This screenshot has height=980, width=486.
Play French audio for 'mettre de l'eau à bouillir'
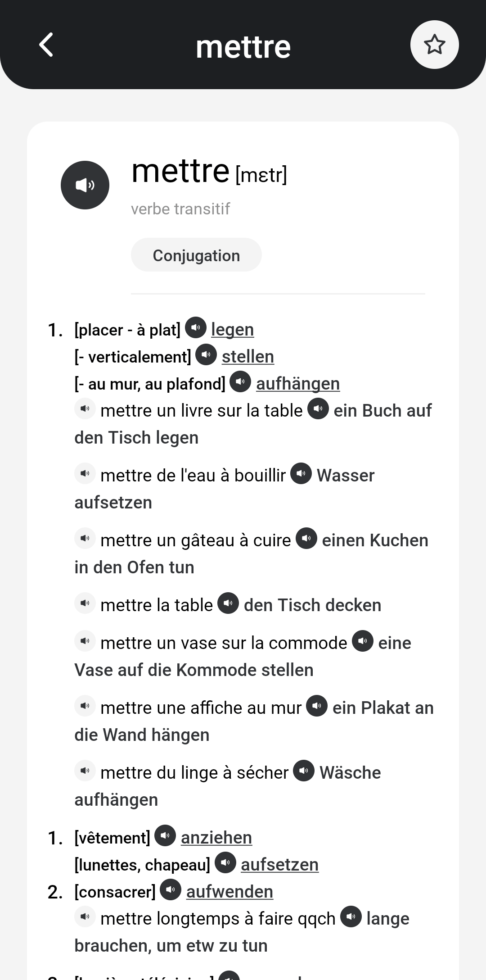tap(85, 474)
